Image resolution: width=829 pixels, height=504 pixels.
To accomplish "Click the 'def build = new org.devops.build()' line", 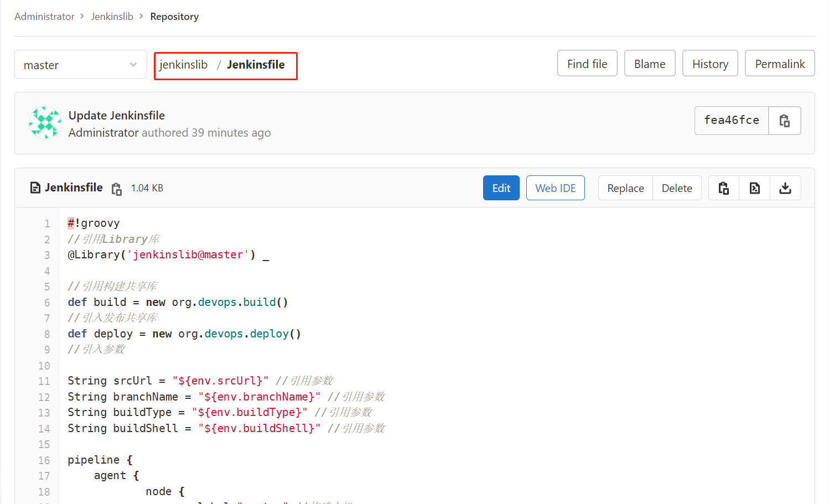I will coord(178,302).
